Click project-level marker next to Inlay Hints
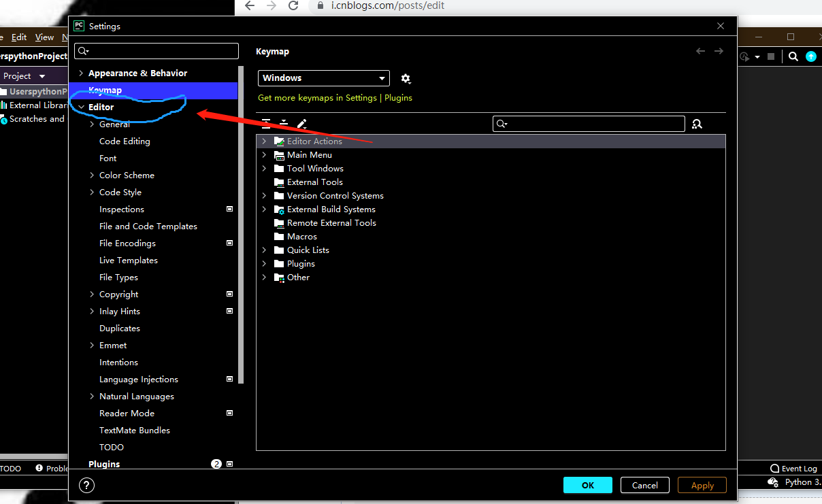 [229, 311]
